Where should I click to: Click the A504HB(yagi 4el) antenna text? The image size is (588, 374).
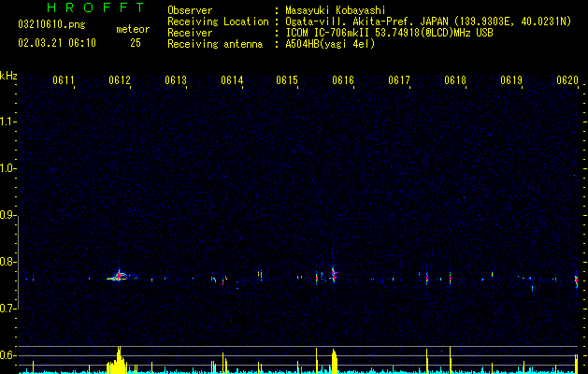pyautogui.click(x=330, y=44)
